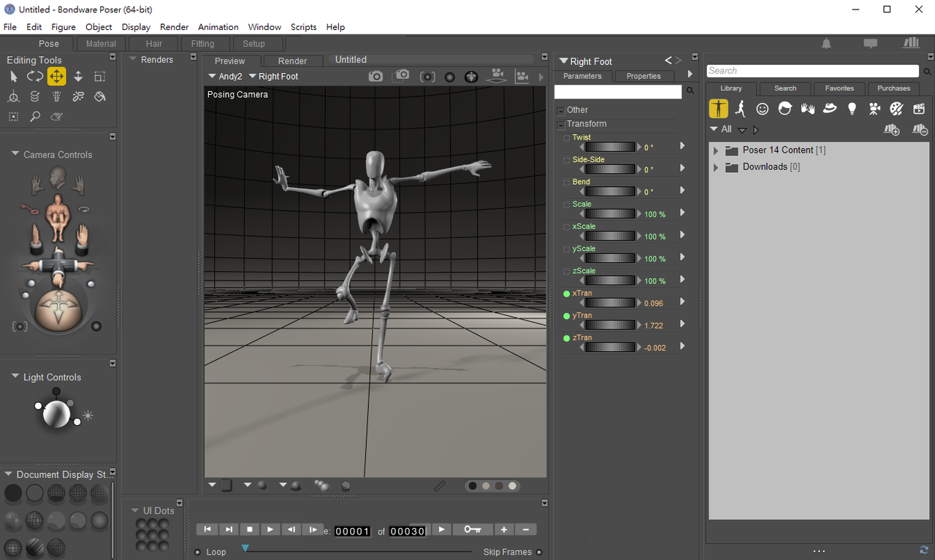The height and width of the screenshot is (560, 935).
Task: Toggle the Loop option
Action: click(198, 552)
